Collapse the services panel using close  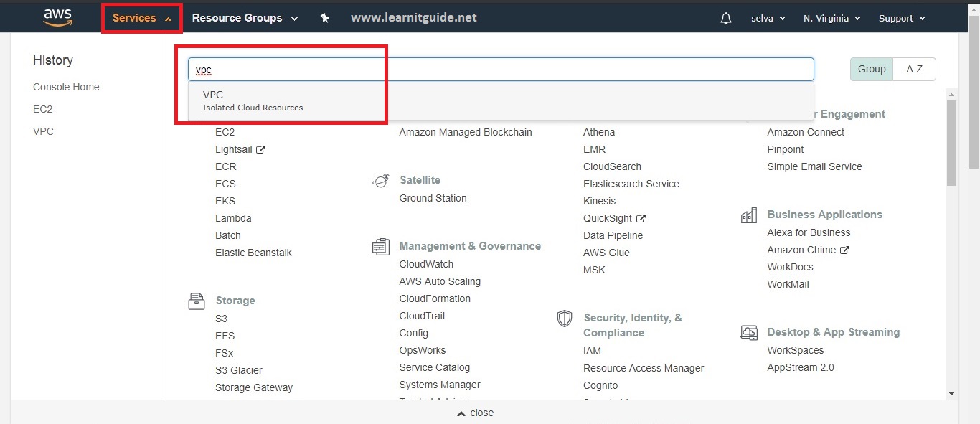point(474,413)
